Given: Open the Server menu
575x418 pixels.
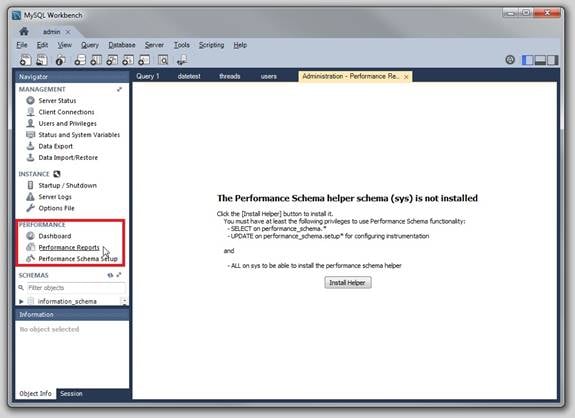Looking at the screenshot, I should click(x=154, y=45).
